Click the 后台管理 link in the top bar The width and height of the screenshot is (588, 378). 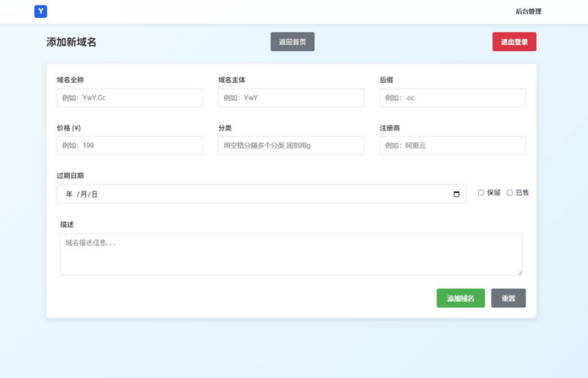point(529,10)
